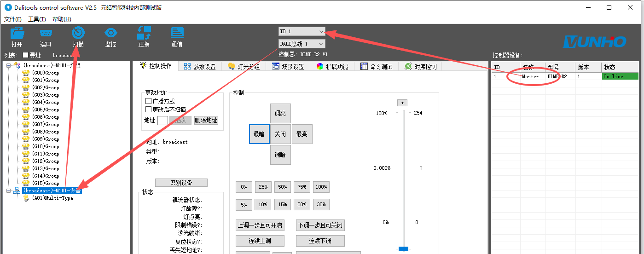Open the 监控 monitor eye icon
Screen dimensions: 644x254
[111, 33]
